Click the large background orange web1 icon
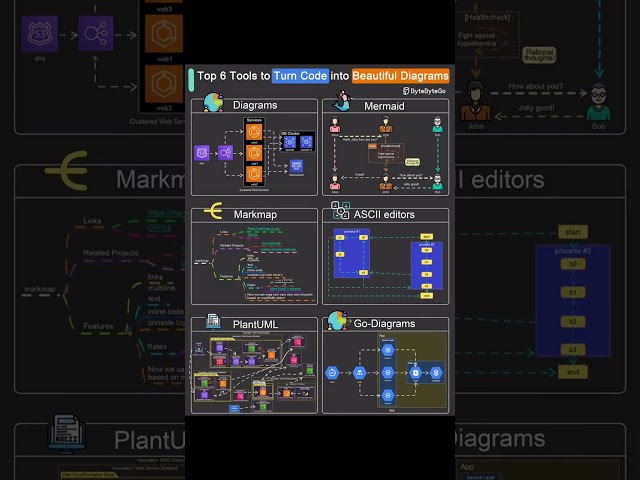 (x=164, y=34)
